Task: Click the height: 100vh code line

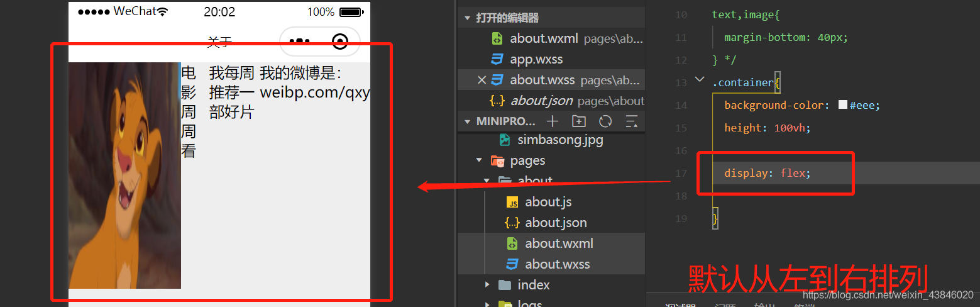Action: click(x=768, y=128)
